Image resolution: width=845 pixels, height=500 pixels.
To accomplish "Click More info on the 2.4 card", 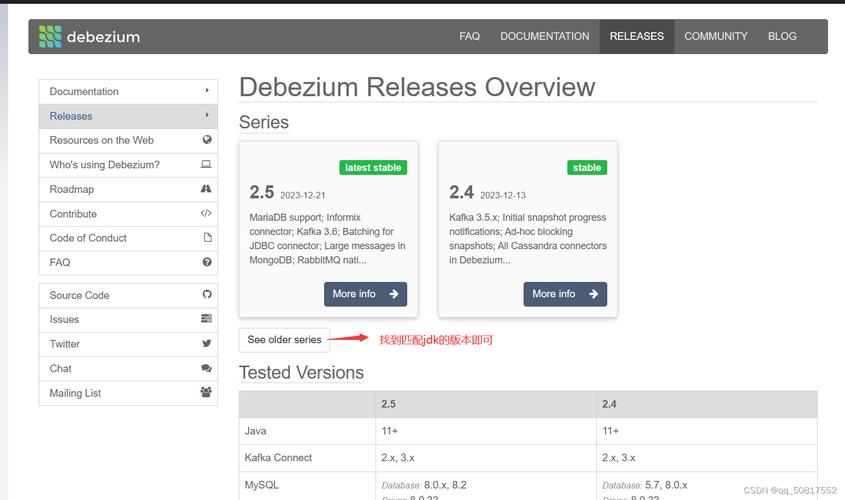I will pyautogui.click(x=565, y=294).
